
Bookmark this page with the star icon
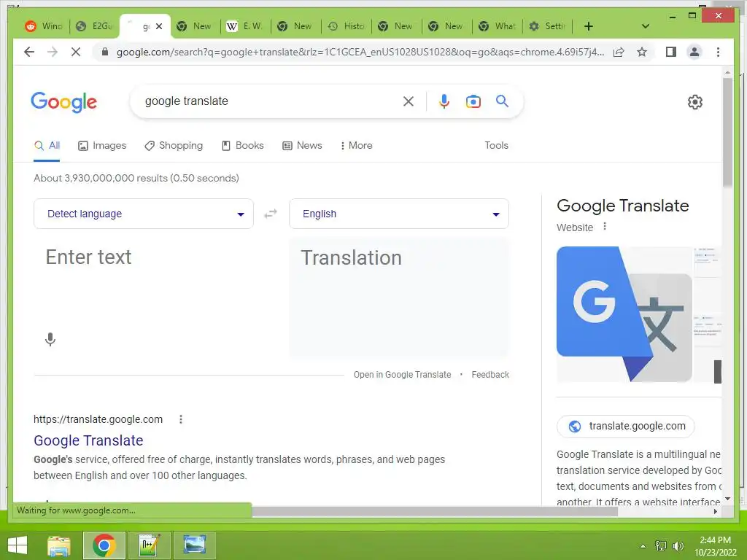(x=642, y=52)
